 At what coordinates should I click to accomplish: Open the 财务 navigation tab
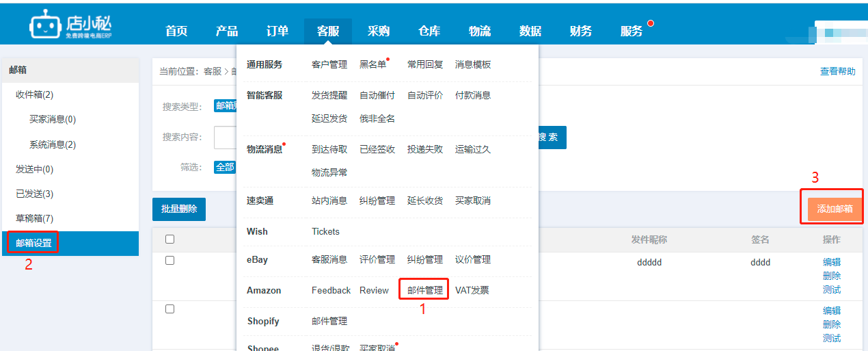[x=581, y=31]
